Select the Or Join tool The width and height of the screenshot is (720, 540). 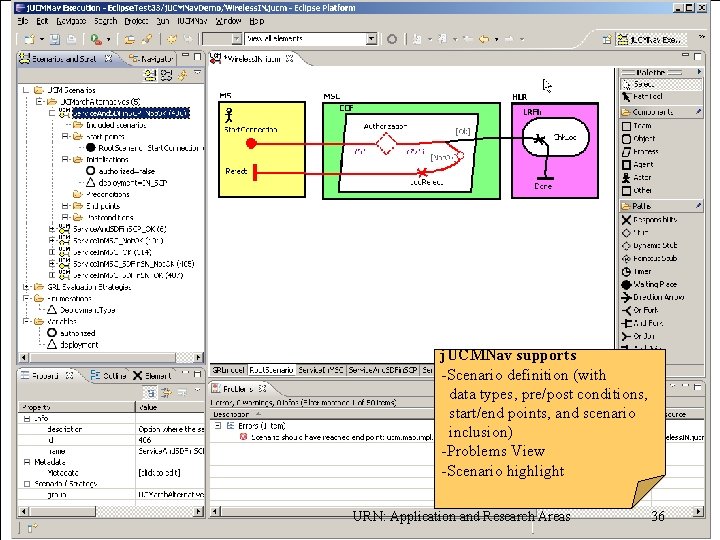click(638, 336)
